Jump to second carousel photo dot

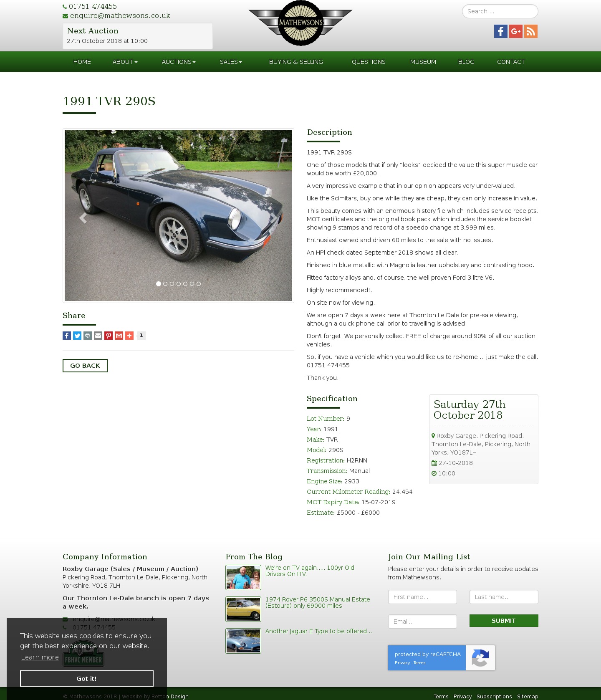click(x=165, y=284)
